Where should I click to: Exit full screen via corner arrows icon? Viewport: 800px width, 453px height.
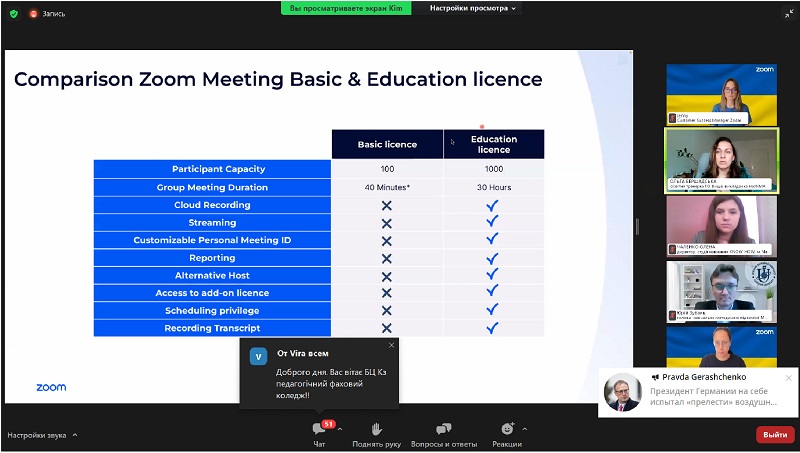coord(789,14)
